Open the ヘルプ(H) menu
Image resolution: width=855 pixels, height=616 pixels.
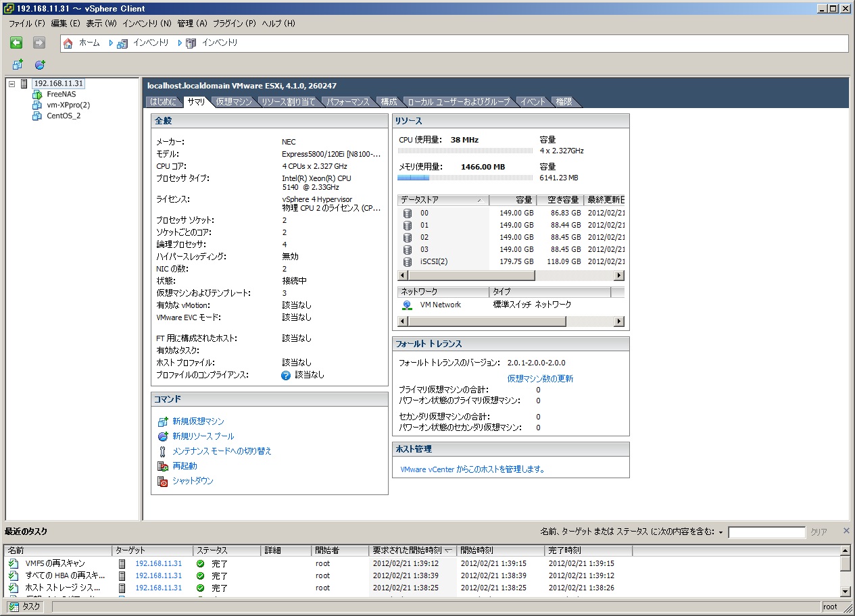point(278,24)
